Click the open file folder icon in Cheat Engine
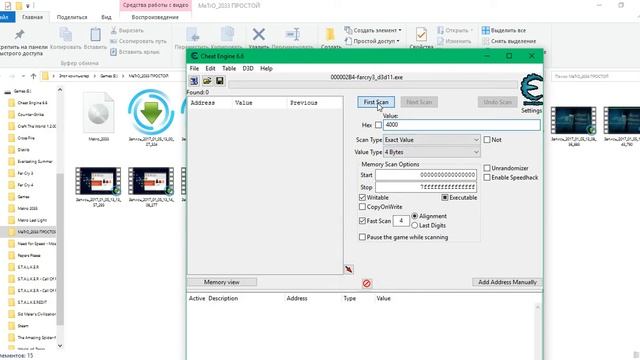 coord(207,81)
